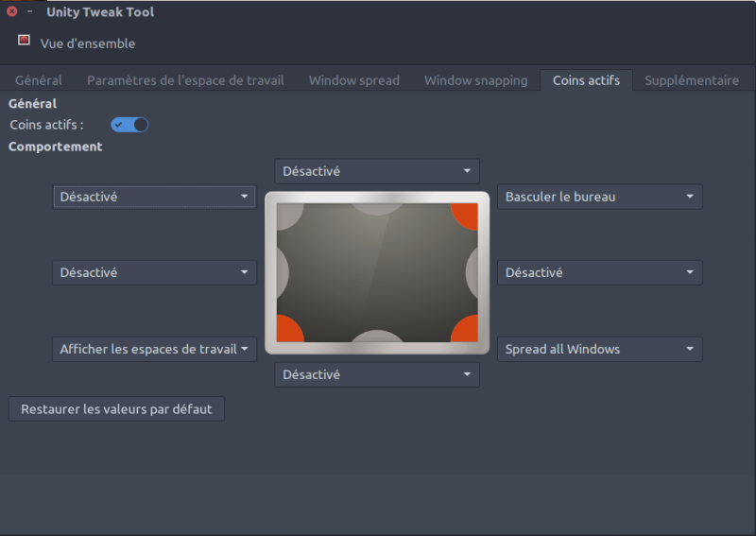Image resolution: width=756 pixels, height=536 pixels.
Task: Switch to Paramètres de l'espace de travail tab
Action: tap(185, 80)
